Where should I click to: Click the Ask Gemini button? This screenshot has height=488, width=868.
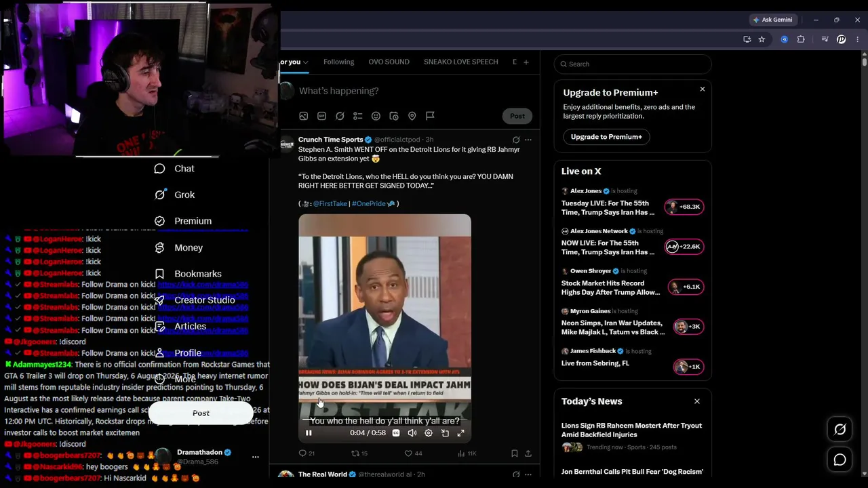772,20
